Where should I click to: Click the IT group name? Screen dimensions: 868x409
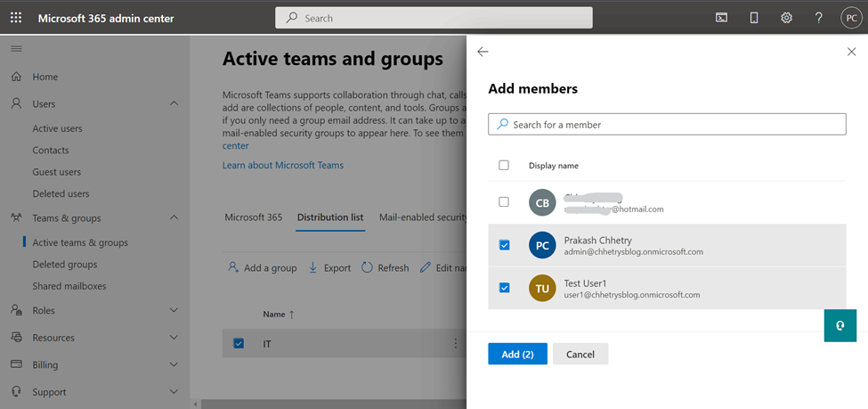[267, 344]
